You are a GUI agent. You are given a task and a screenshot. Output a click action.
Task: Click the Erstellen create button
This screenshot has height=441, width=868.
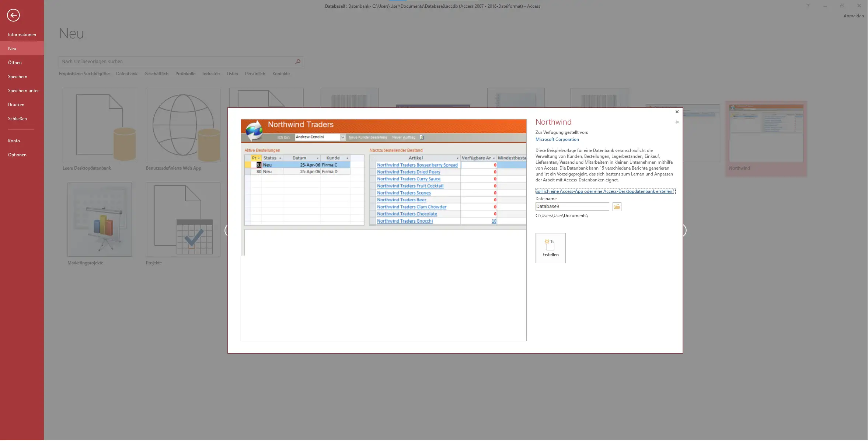[x=550, y=248]
